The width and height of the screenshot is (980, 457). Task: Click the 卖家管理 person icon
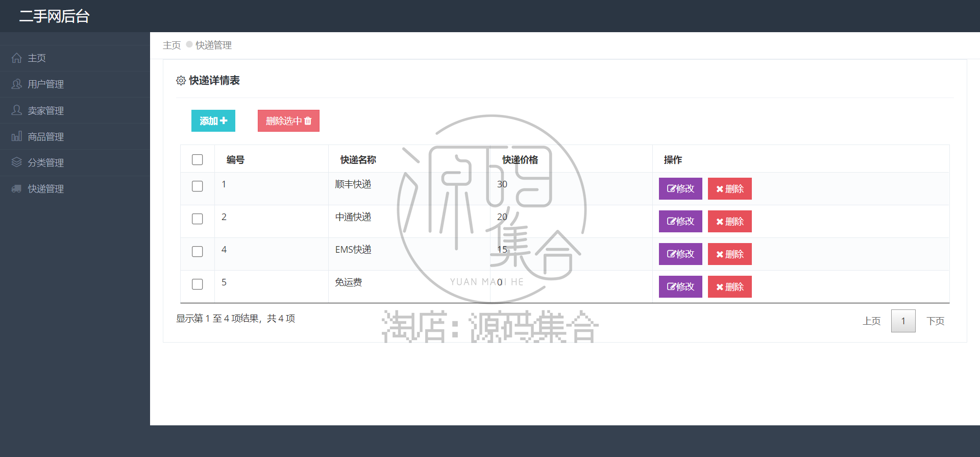17,110
